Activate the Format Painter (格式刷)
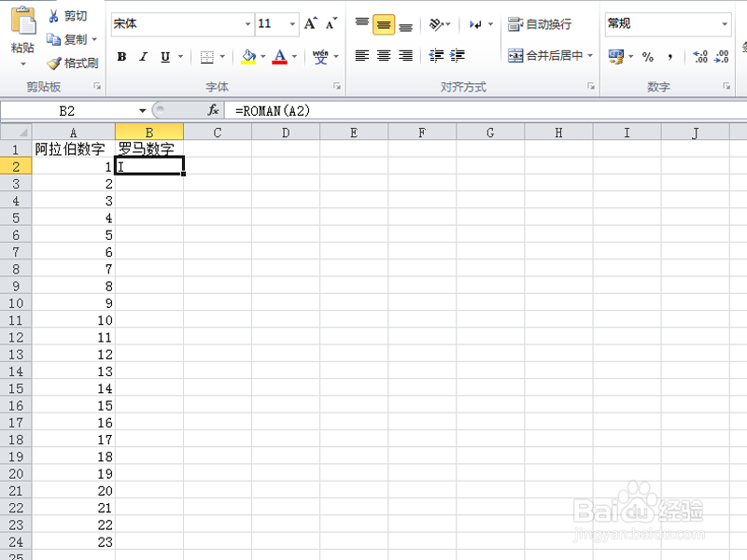Viewport: 747px width, 560px height. pos(73,63)
